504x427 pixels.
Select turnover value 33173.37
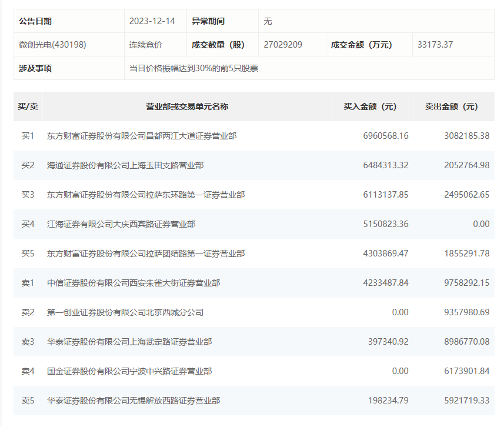(435, 45)
